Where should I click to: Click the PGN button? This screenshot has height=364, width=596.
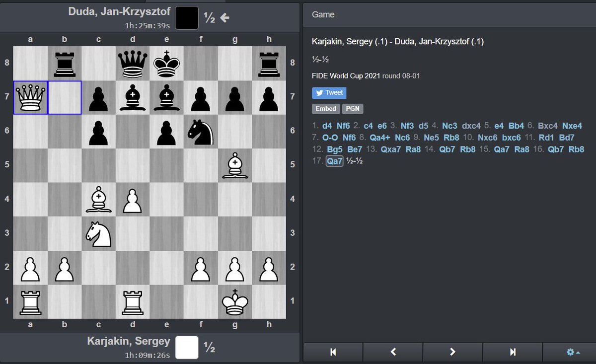click(353, 109)
